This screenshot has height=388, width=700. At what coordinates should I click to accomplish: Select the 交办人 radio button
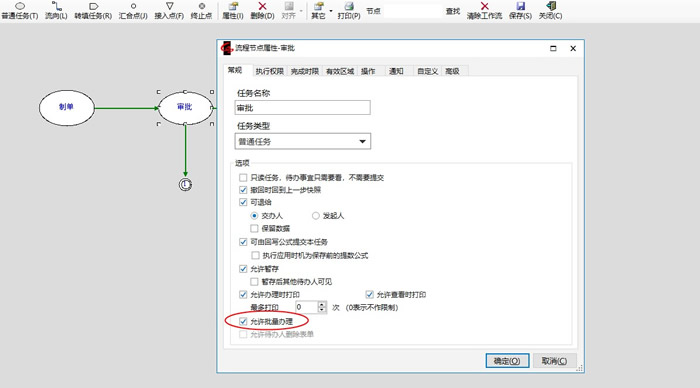tap(254, 216)
